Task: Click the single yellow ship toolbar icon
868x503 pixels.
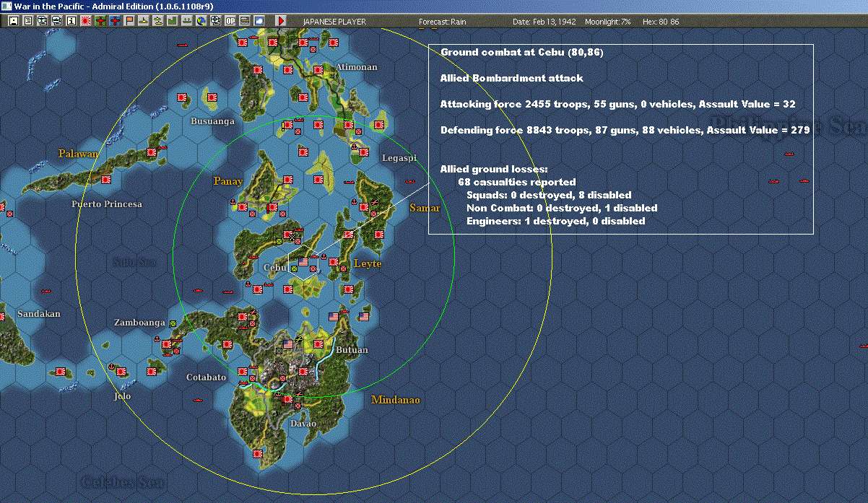Action: coord(144,21)
